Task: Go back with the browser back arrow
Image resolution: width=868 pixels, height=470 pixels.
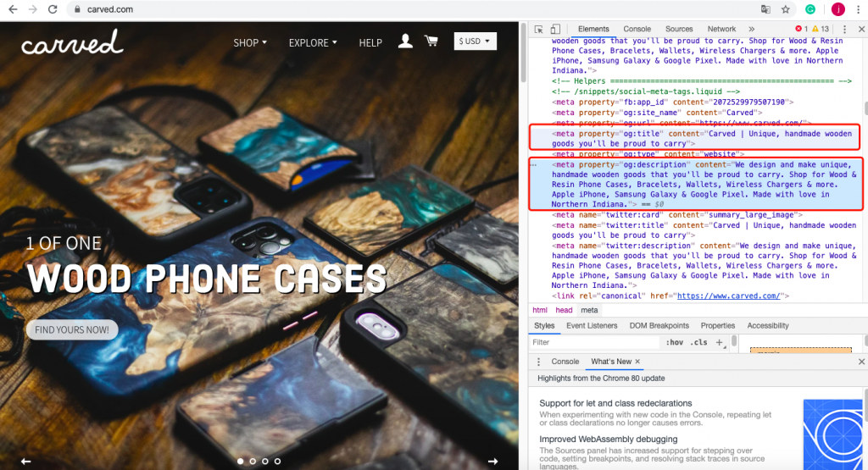Action: [x=13, y=9]
